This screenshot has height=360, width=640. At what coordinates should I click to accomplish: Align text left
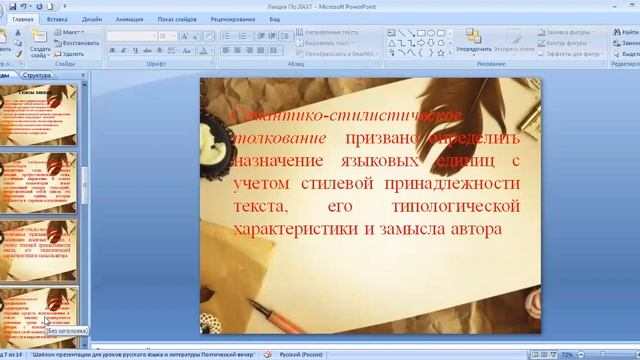[x=226, y=51]
